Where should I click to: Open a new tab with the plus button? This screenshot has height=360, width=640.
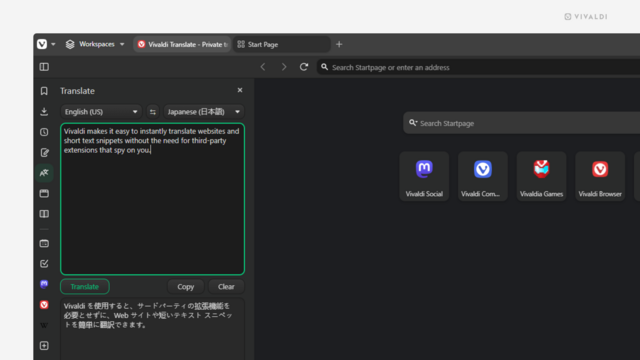[x=339, y=44]
